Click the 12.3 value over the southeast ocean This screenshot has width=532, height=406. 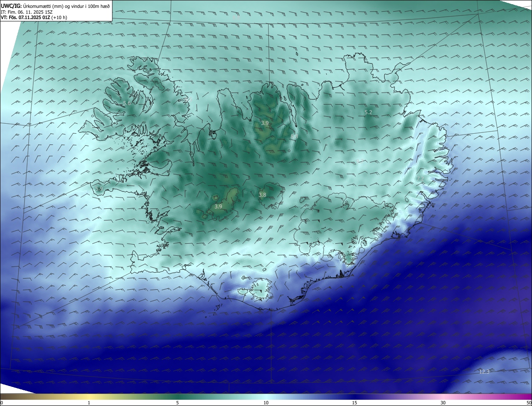click(x=484, y=372)
